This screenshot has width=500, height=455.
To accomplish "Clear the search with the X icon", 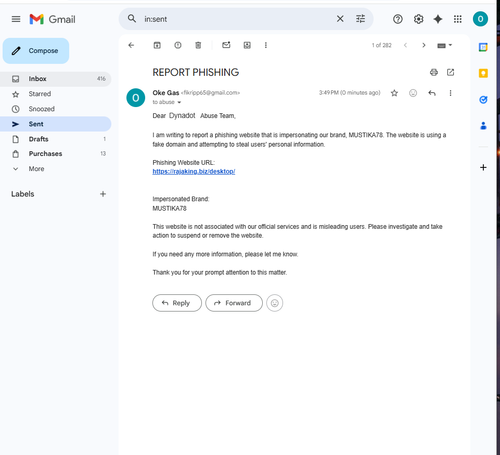I will (340, 19).
